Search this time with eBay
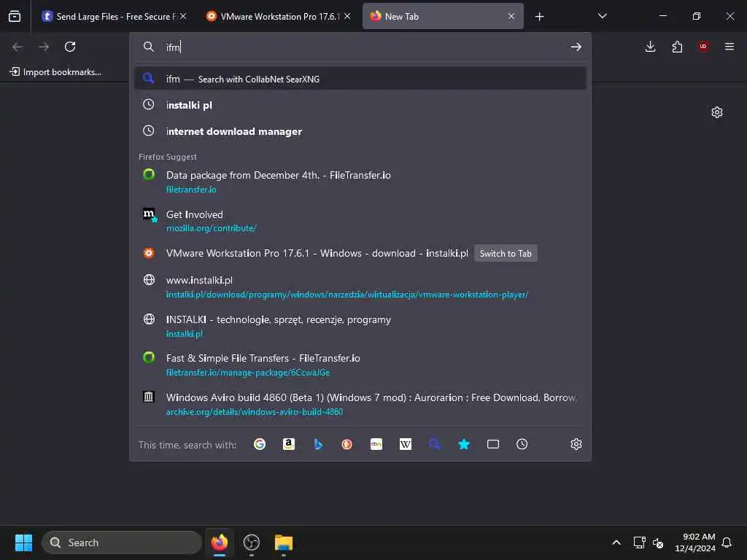The width and height of the screenshot is (747, 560). pos(376,444)
